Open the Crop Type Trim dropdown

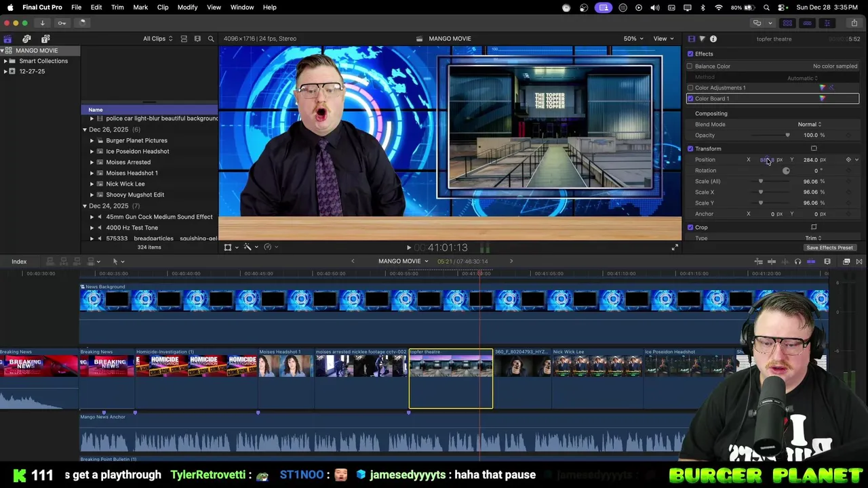pyautogui.click(x=813, y=238)
